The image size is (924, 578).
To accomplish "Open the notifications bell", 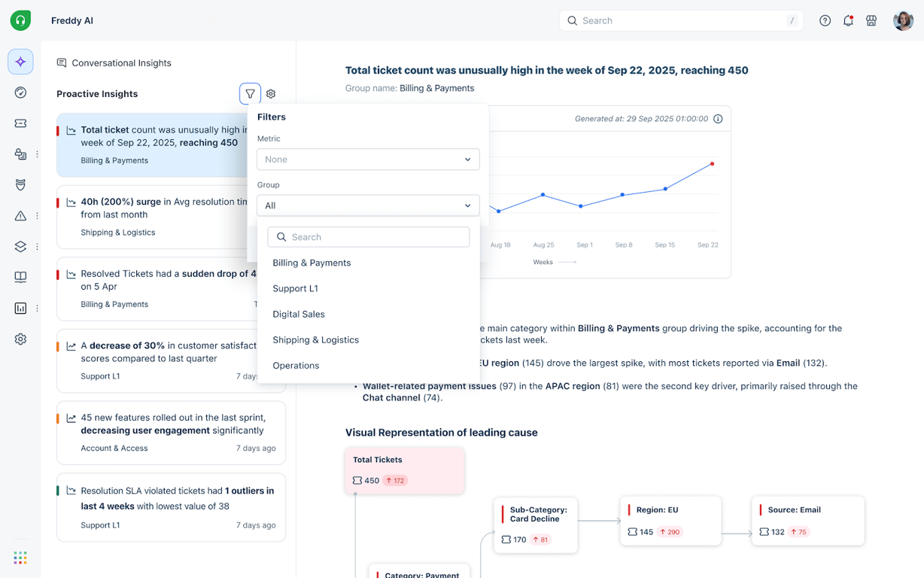I will (848, 21).
